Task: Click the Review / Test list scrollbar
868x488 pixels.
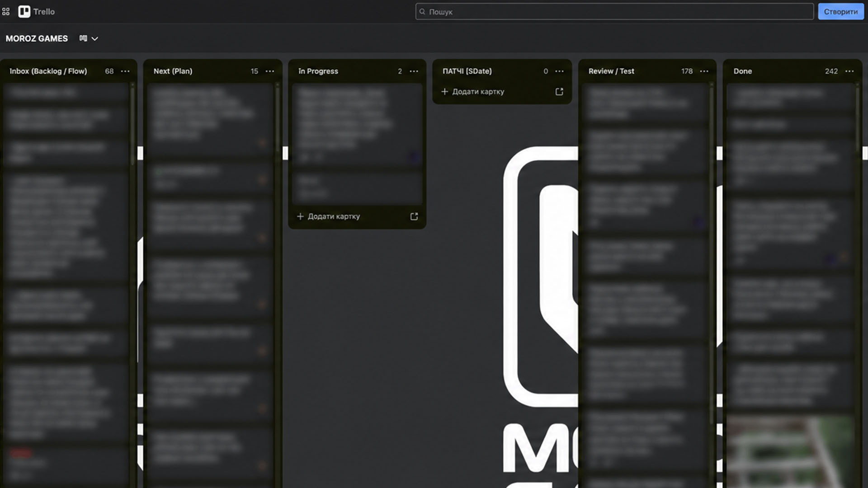Action: pos(712,253)
